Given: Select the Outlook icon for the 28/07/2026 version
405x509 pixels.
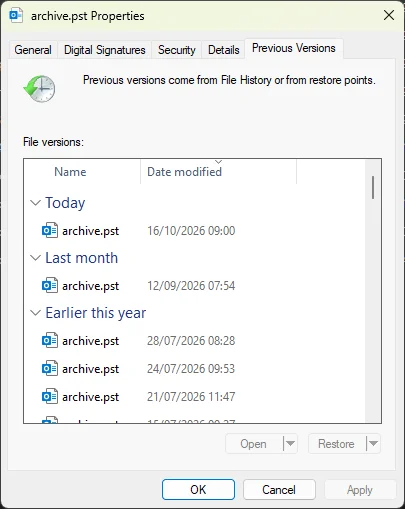Looking at the screenshot, I should pyautogui.click(x=50, y=340).
